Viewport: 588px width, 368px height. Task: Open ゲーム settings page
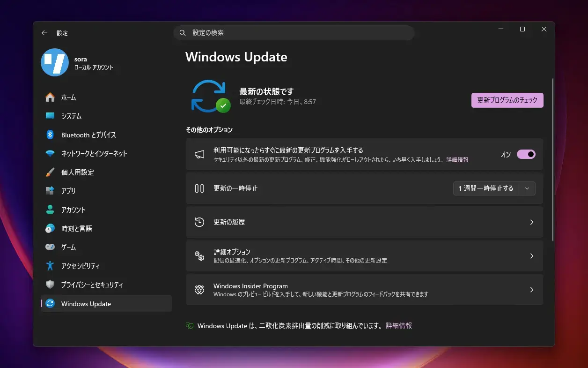[106, 247]
